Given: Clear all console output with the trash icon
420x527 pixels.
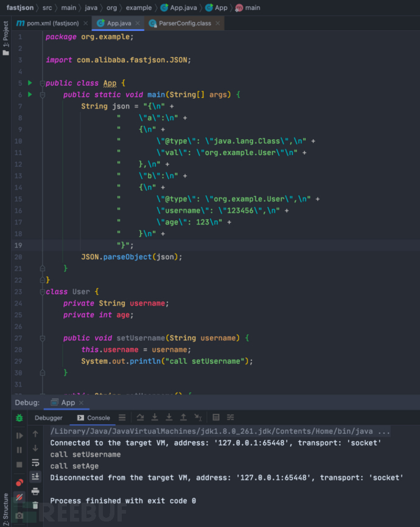Looking at the screenshot, I should tap(35, 505).
